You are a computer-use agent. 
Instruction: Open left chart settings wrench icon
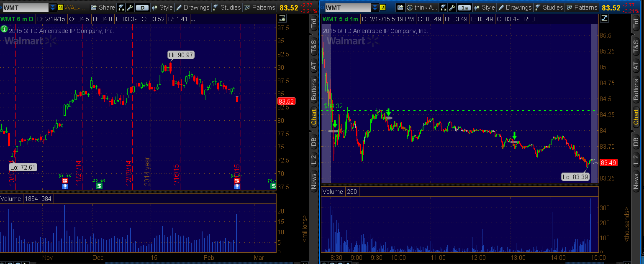tap(130, 8)
